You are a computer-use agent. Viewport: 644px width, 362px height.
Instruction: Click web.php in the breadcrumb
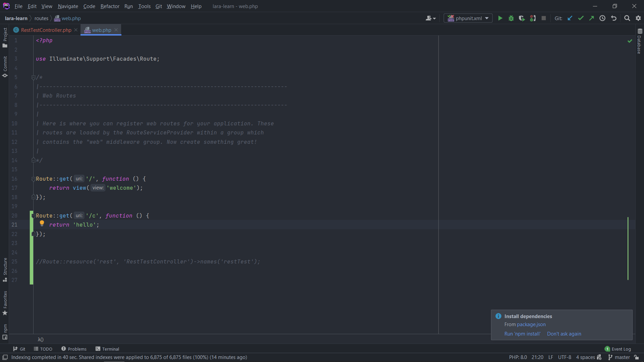click(67, 18)
